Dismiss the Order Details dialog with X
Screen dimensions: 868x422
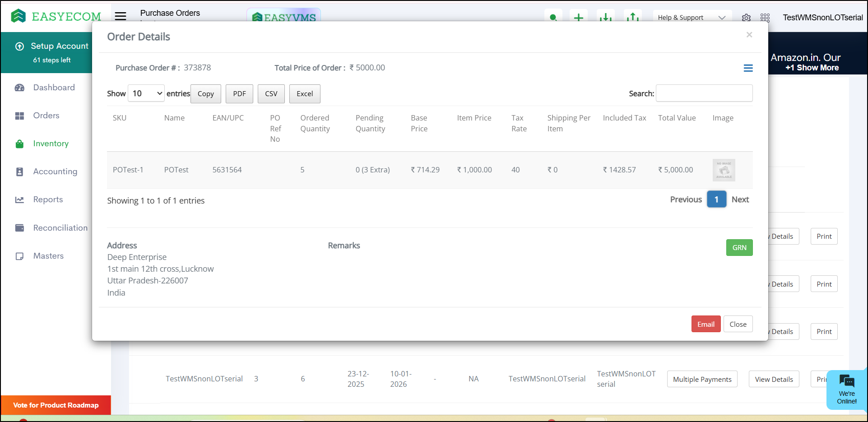pos(749,35)
